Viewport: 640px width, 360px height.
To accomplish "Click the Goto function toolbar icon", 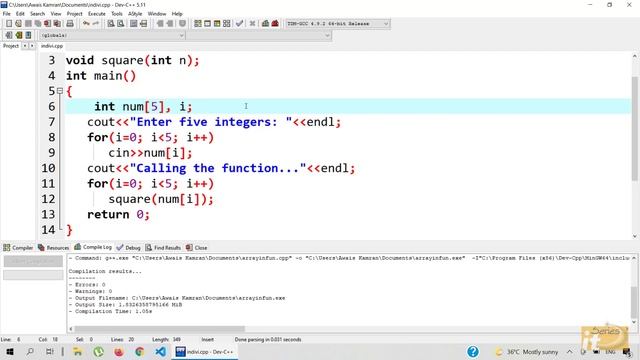I will point(133,24).
